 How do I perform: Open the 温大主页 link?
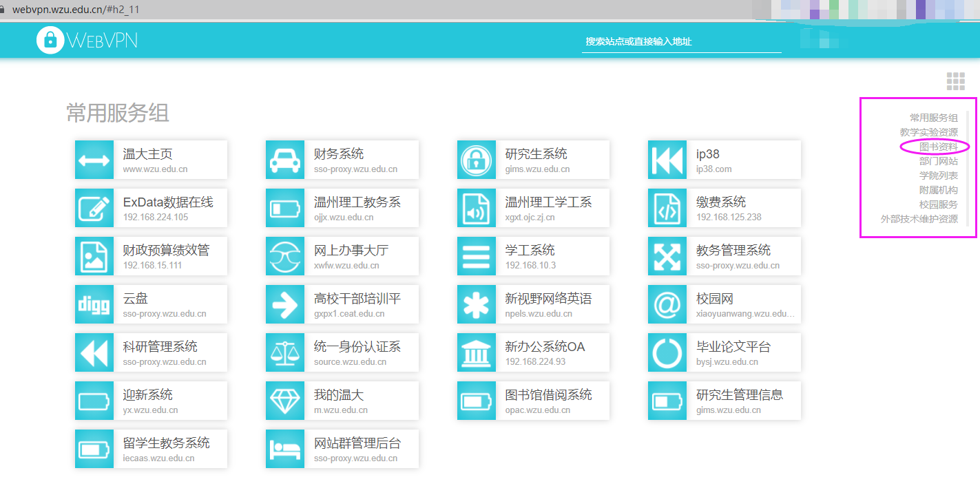click(x=147, y=154)
